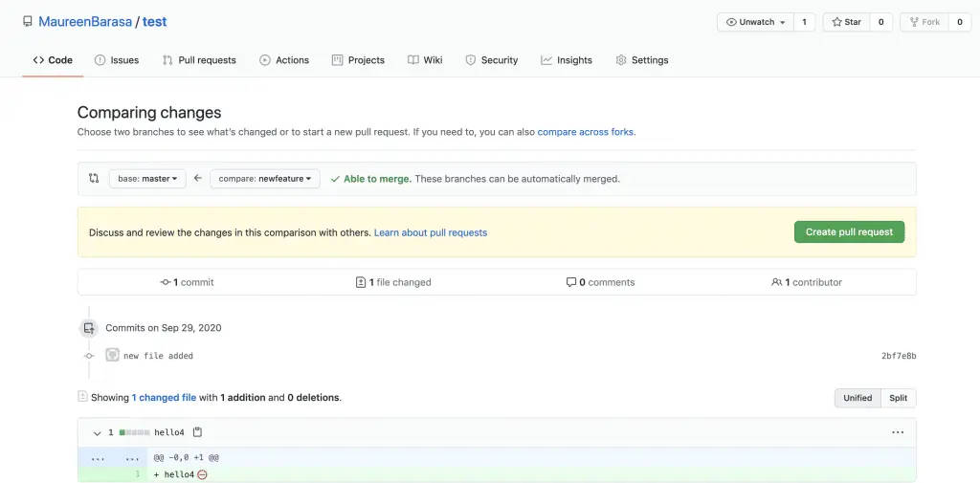Click the Comparing changes heading
Image resolution: width=980 pixels, height=483 pixels.
149,113
